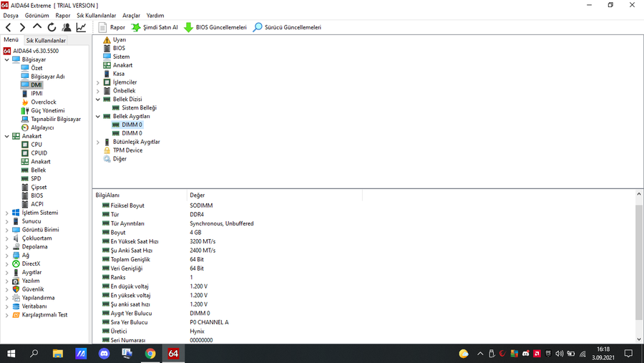Open BIOS Güncellemeleri updates

[x=215, y=27]
